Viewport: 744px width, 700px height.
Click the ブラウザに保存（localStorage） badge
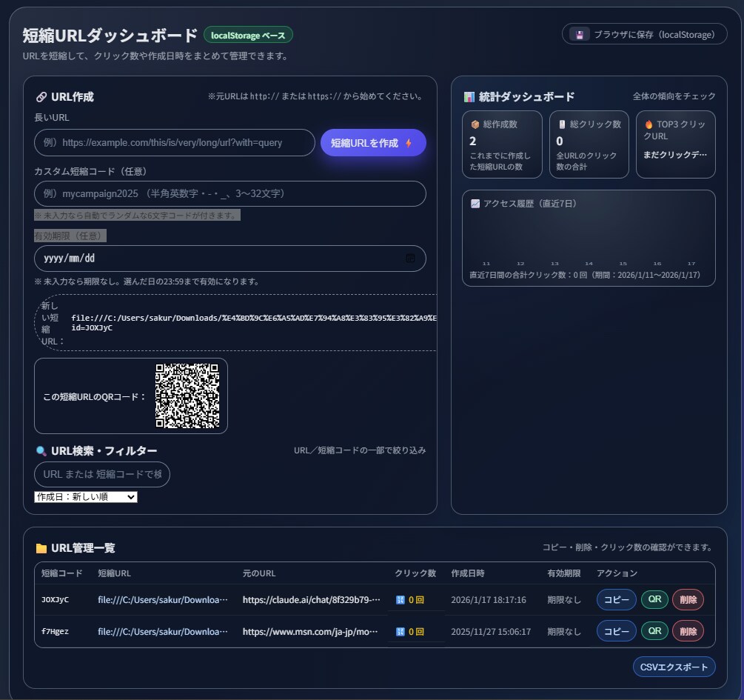point(644,34)
